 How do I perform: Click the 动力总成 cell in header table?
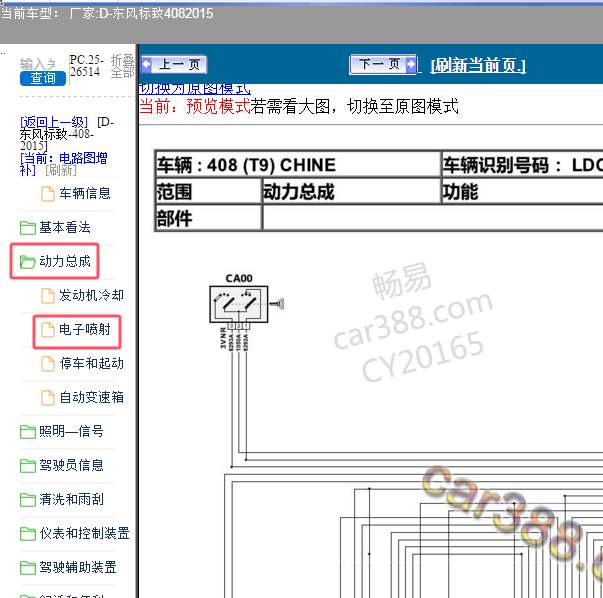[x=351, y=191]
